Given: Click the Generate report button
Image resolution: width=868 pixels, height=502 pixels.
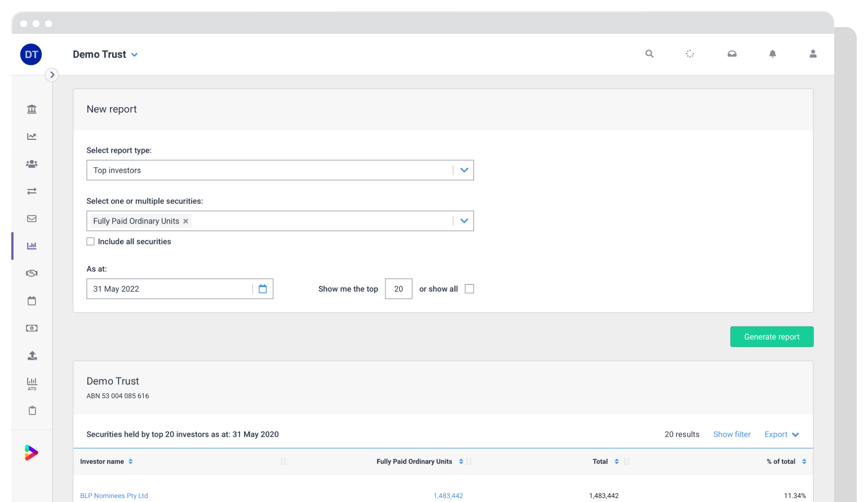Looking at the screenshot, I should 772,337.
